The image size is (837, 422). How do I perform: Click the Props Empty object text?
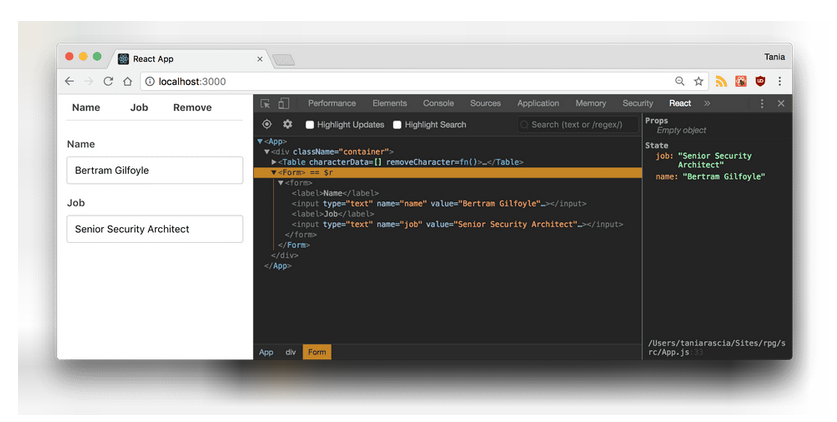[681, 130]
